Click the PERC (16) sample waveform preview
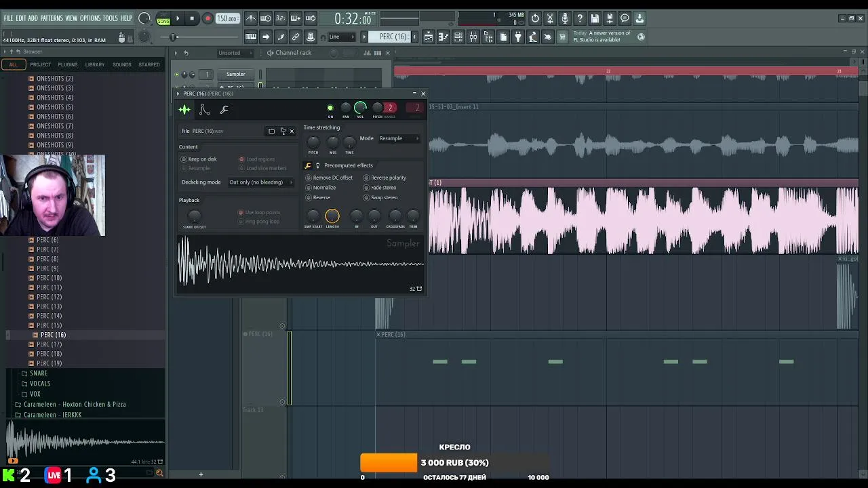The width and height of the screenshot is (868, 488). [x=301, y=264]
